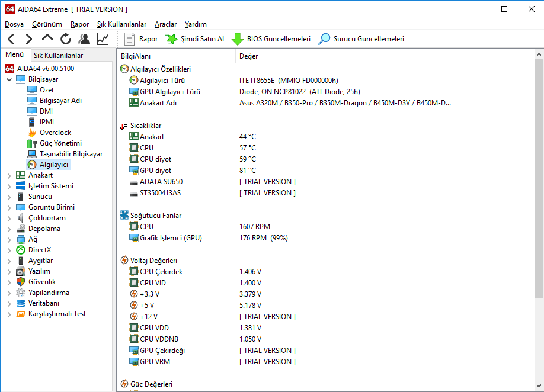Go up one level with the up arrow icon
The width and height of the screenshot is (544, 392).
click(x=47, y=38)
